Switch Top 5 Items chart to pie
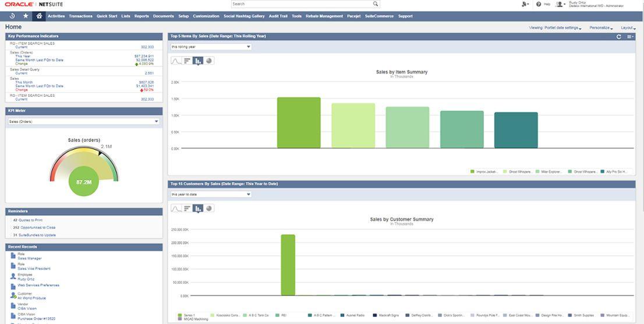This screenshot has width=644, height=324. 208,61
